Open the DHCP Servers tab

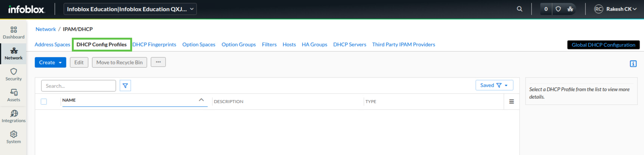350,44
